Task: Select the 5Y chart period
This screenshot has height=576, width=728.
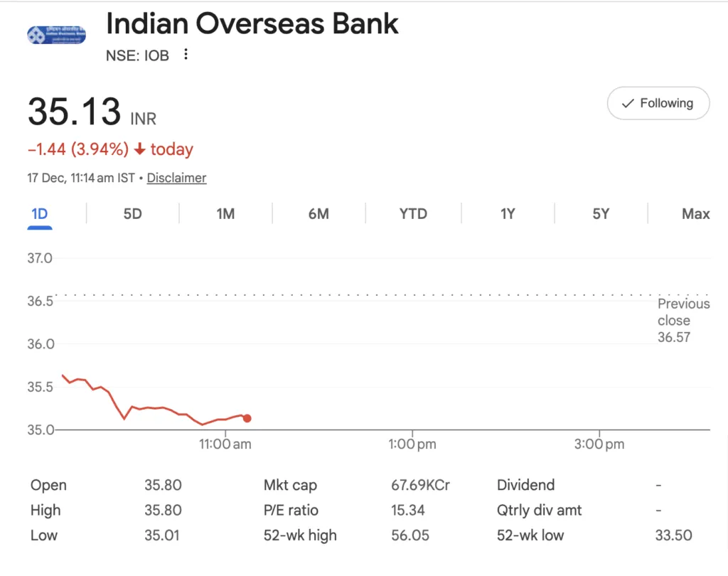Action: (601, 213)
